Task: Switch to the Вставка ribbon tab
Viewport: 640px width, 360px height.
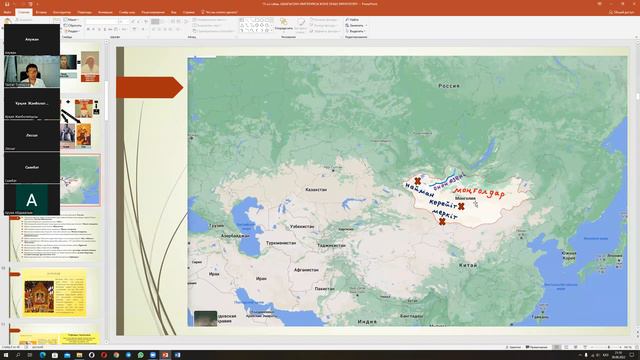Action: point(41,12)
